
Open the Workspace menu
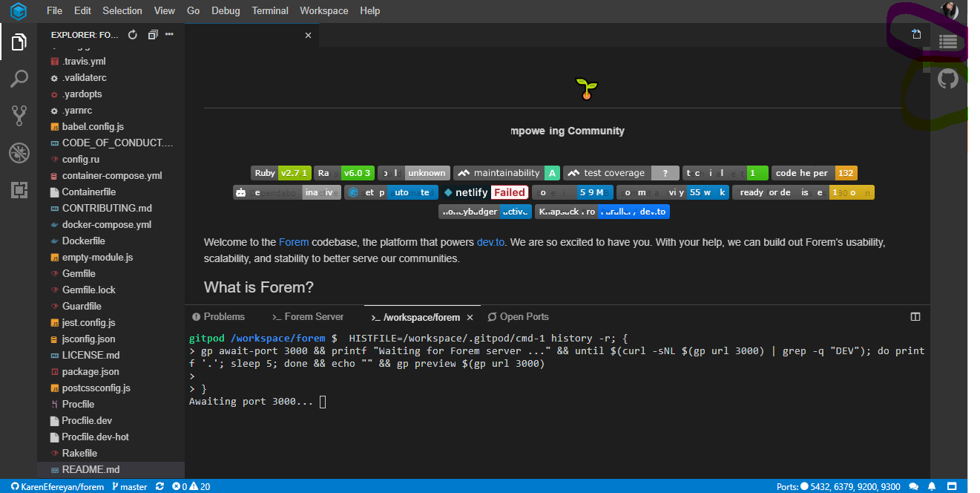pos(324,10)
